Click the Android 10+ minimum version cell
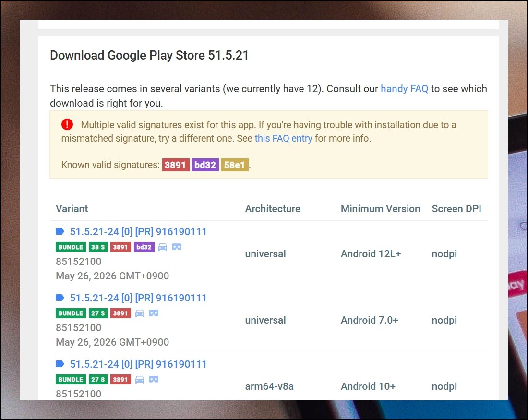The height and width of the screenshot is (420, 528). [368, 386]
